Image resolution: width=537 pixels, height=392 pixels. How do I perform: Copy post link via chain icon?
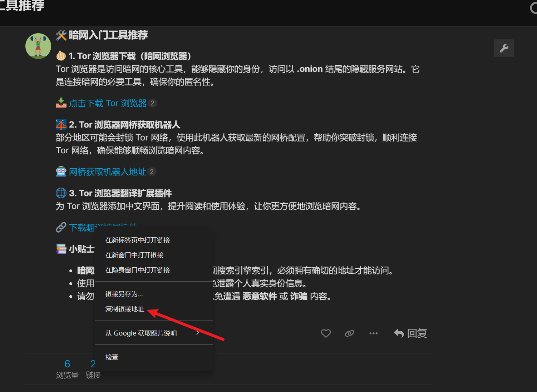click(x=349, y=333)
